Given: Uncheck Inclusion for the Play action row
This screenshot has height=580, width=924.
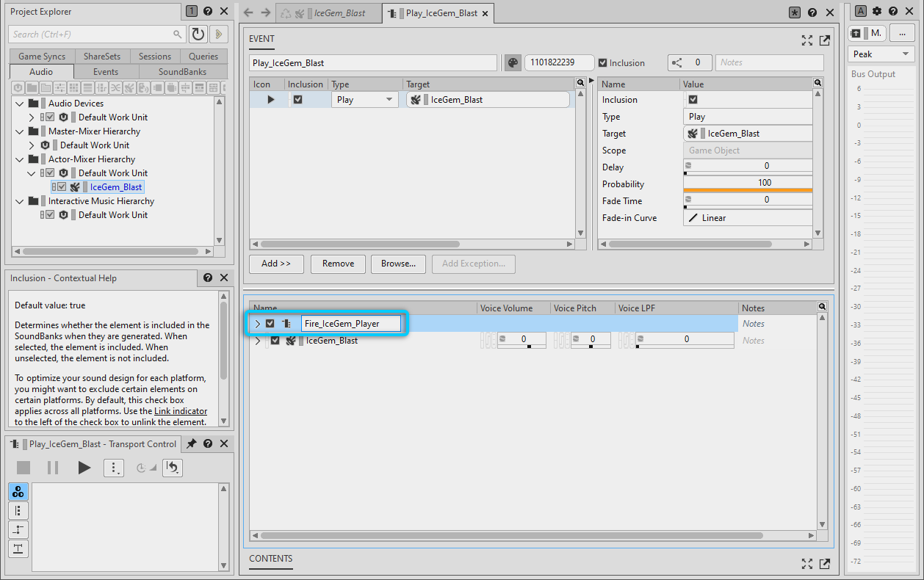Looking at the screenshot, I should point(297,100).
